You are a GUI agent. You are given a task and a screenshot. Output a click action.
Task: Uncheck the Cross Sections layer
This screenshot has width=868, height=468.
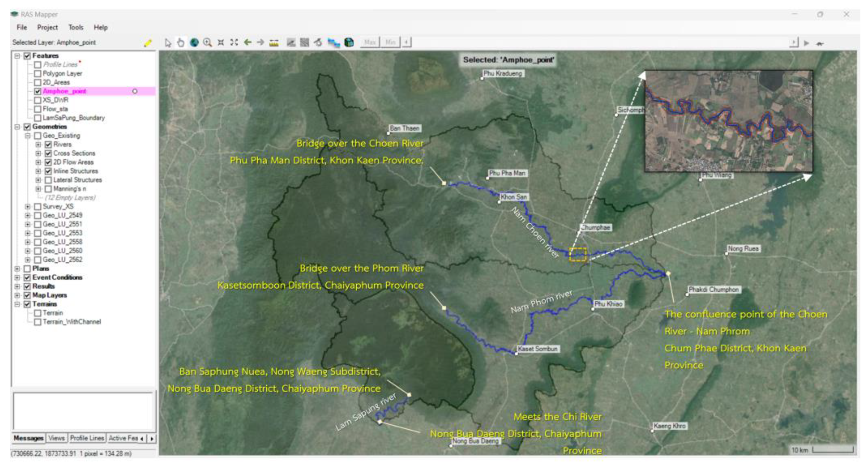coord(48,153)
